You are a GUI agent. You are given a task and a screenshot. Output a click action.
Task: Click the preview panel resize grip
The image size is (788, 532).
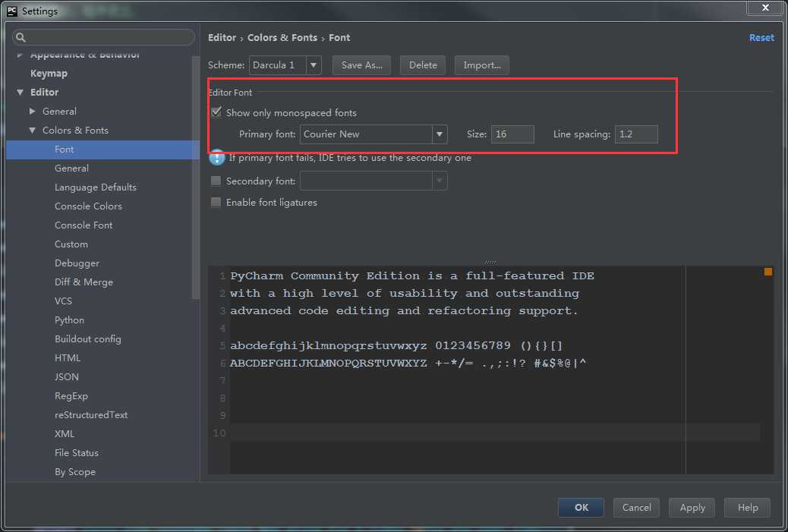(490, 263)
